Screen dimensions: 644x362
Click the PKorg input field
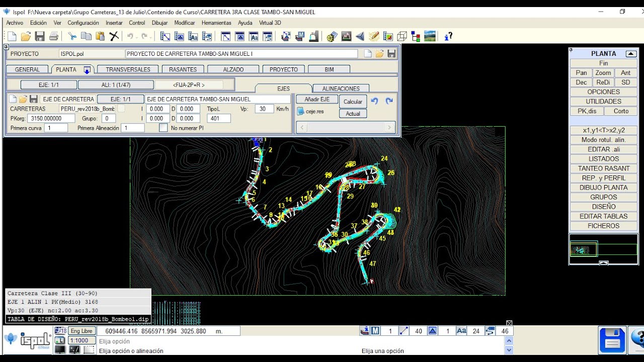coord(51,119)
